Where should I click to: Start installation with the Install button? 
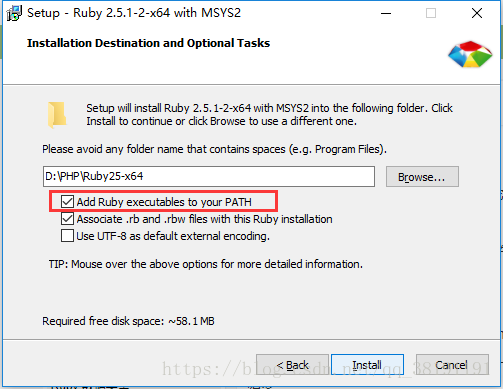pos(367,365)
